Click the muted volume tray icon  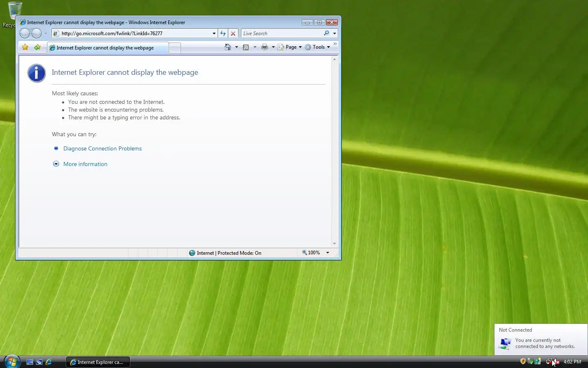pos(557,361)
